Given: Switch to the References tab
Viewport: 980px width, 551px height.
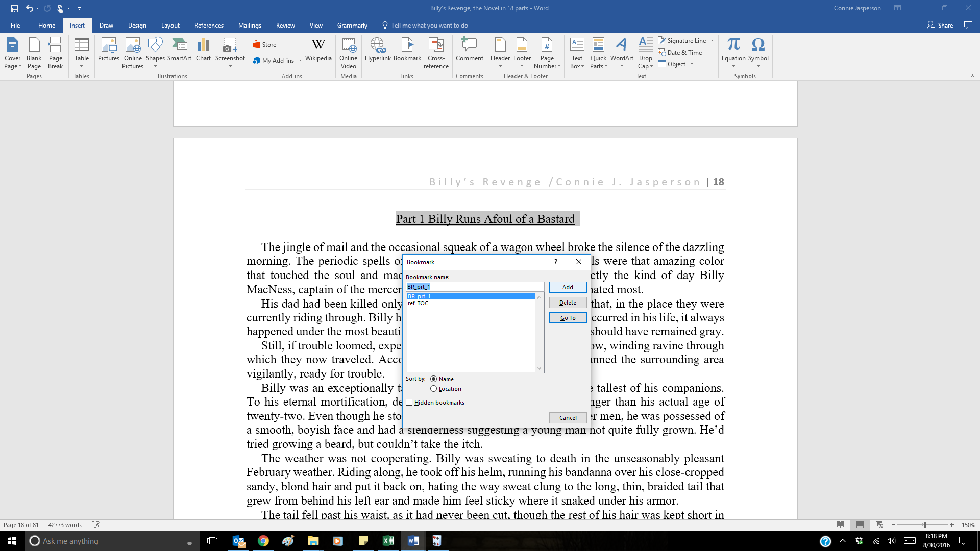Looking at the screenshot, I should (x=209, y=26).
